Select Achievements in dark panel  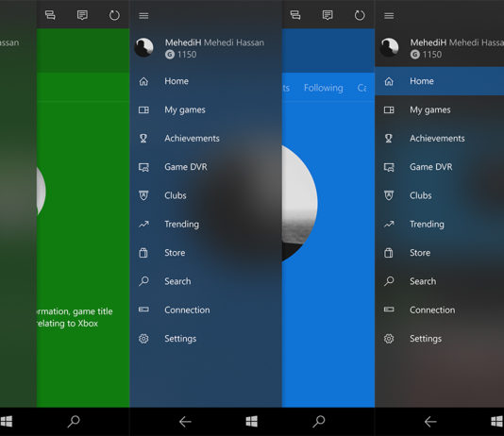(440, 138)
